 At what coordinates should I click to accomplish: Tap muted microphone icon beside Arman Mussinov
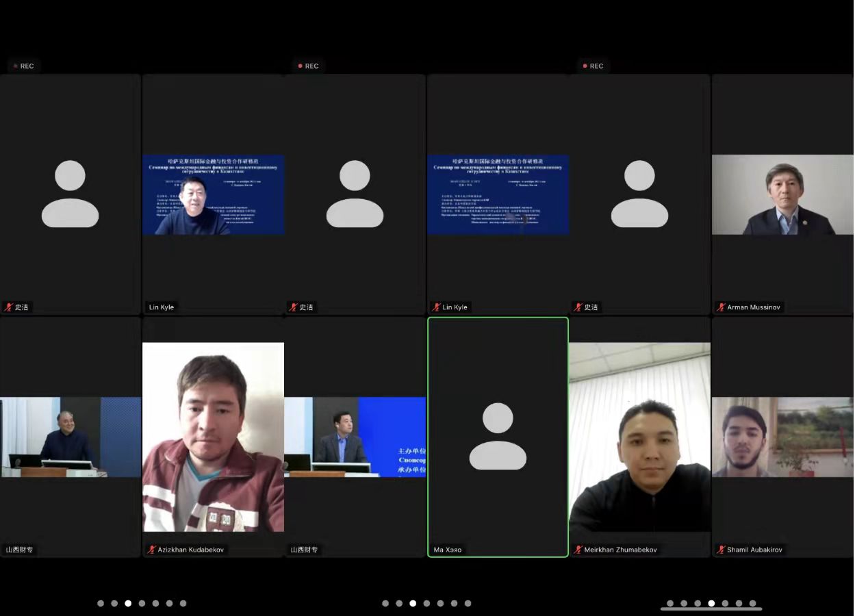coord(721,307)
